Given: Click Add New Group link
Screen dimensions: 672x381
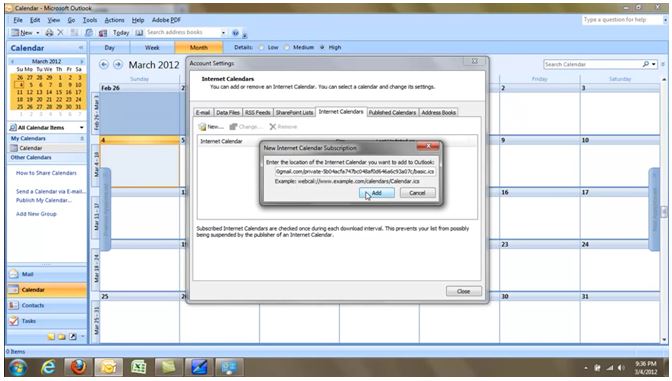Looking at the screenshot, I should pyautogui.click(x=36, y=214).
